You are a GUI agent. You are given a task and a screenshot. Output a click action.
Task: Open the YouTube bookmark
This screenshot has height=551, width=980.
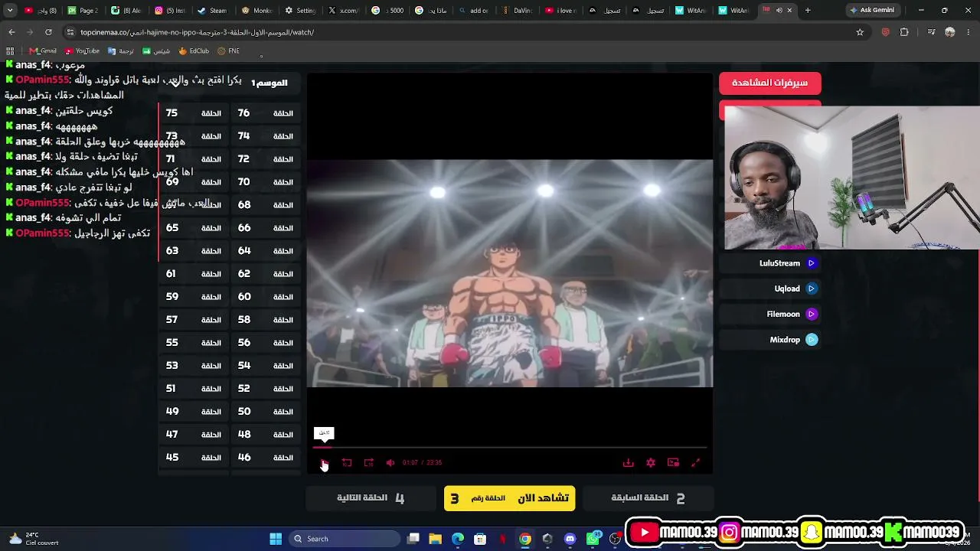[82, 51]
